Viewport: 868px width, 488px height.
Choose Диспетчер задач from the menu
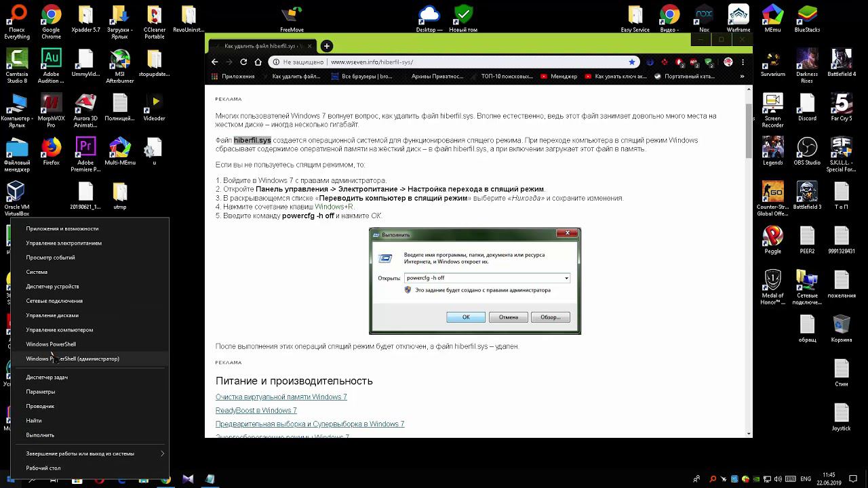pyautogui.click(x=90, y=377)
